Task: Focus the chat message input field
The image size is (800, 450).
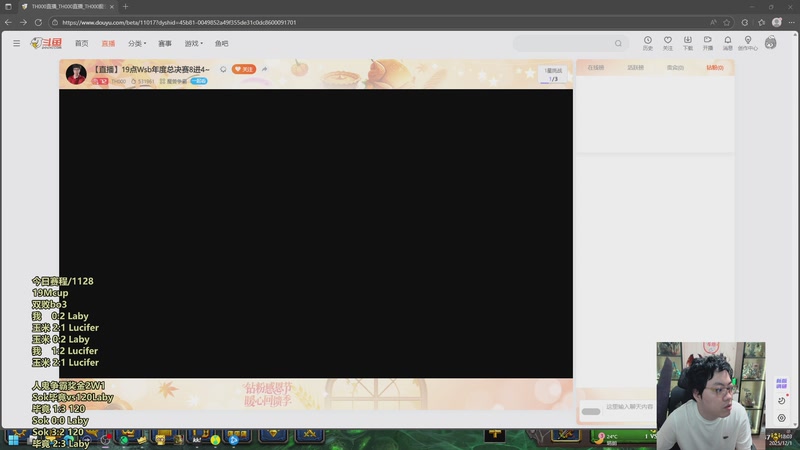Action: 629,407
